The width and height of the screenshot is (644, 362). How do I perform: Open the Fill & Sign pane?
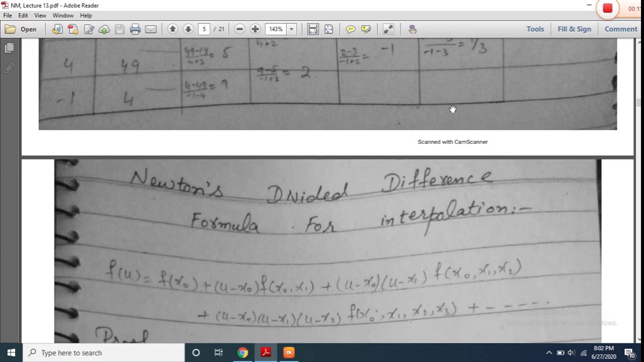[x=574, y=29]
